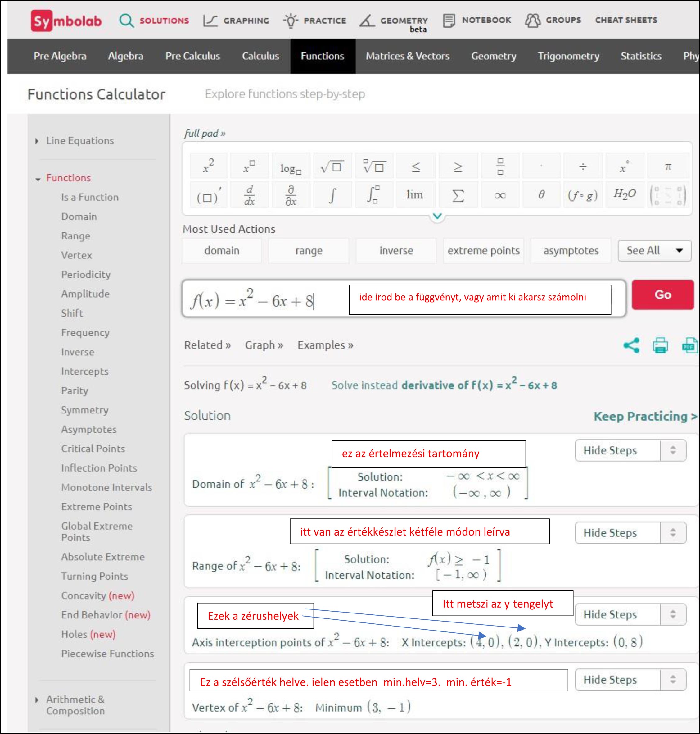Insert the sigma summation symbol
700x734 pixels.
(x=458, y=195)
